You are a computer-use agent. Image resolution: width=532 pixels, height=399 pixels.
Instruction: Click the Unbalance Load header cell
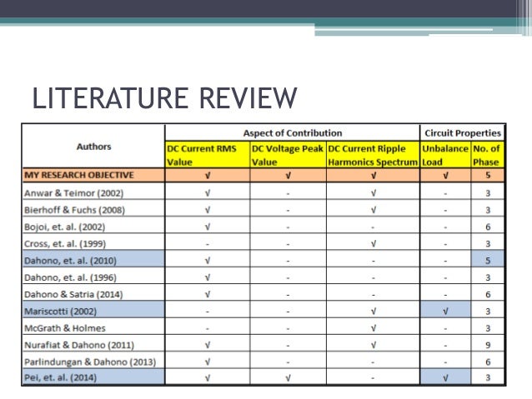[445, 155]
